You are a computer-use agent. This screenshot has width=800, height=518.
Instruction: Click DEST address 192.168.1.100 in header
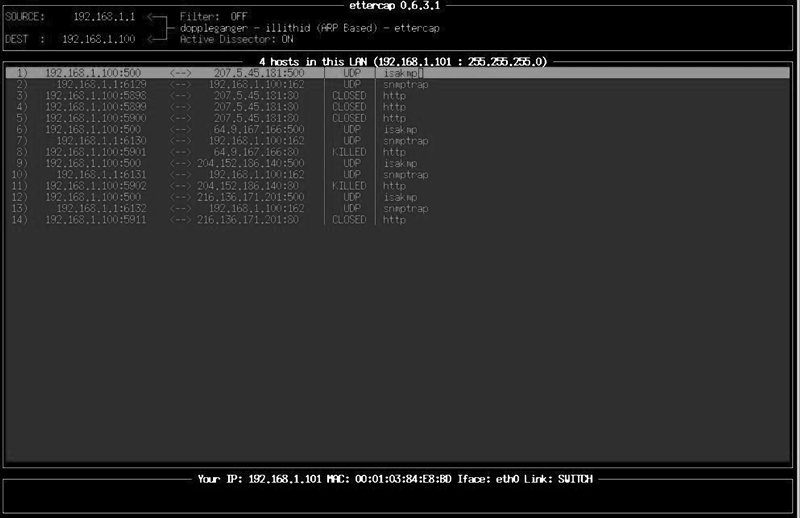(99, 39)
